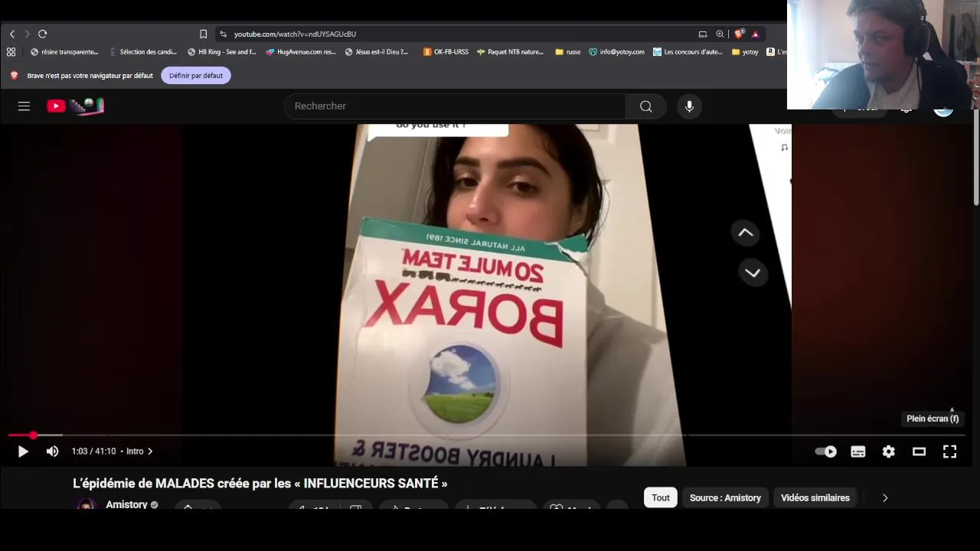Click the page vertical scrollbar
This screenshot has height=551, width=980.
[x=976, y=157]
